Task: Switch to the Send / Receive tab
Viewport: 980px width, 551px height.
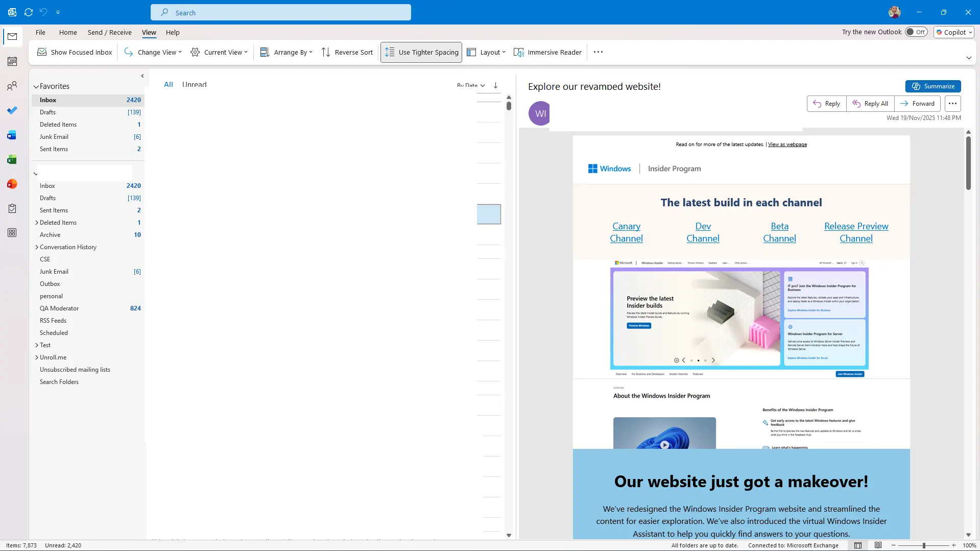Action: pyautogui.click(x=110, y=32)
